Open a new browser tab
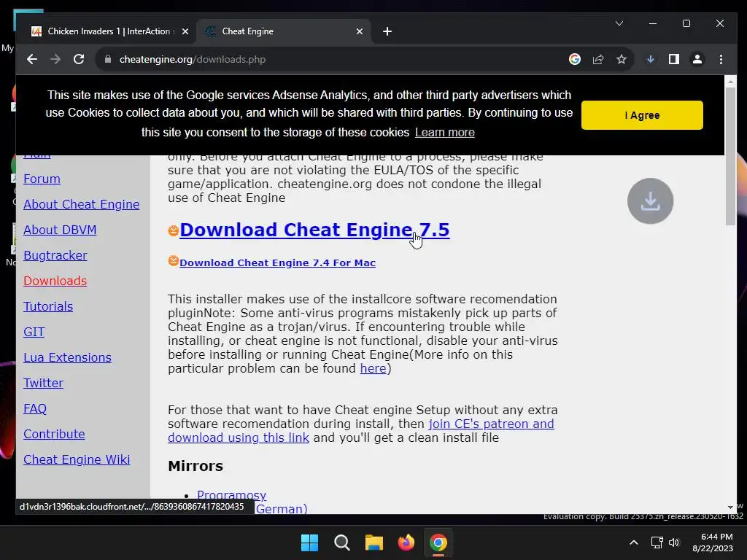Screen dimensions: 747x560 387,31
